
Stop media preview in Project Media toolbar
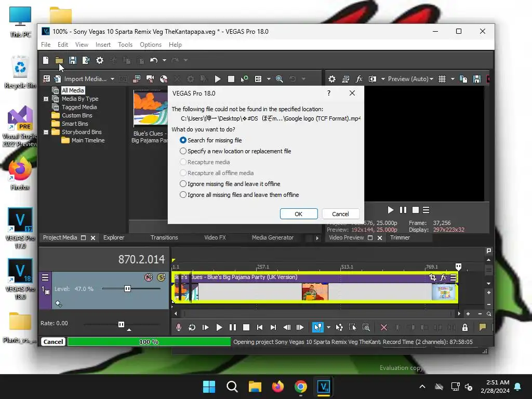(x=231, y=79)
